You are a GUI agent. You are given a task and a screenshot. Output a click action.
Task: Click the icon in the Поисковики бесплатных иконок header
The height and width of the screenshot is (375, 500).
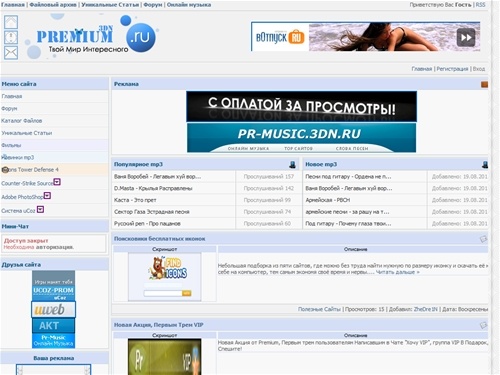coord(483,239)
